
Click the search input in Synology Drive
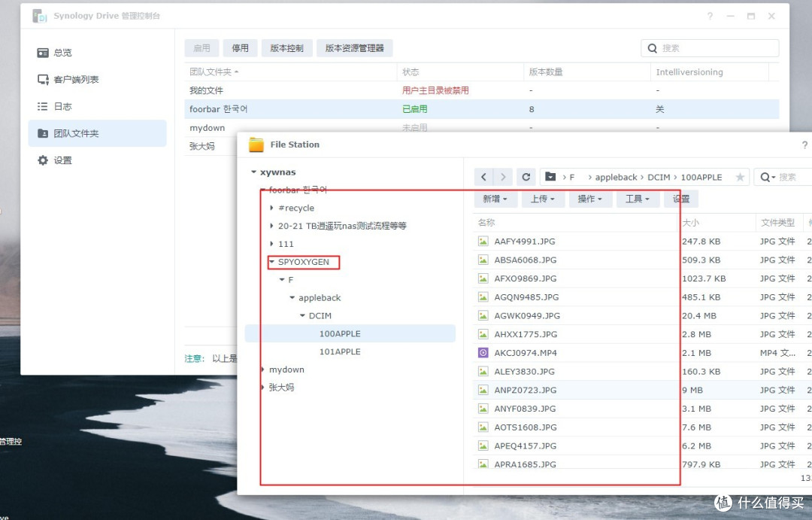(710, 47)
